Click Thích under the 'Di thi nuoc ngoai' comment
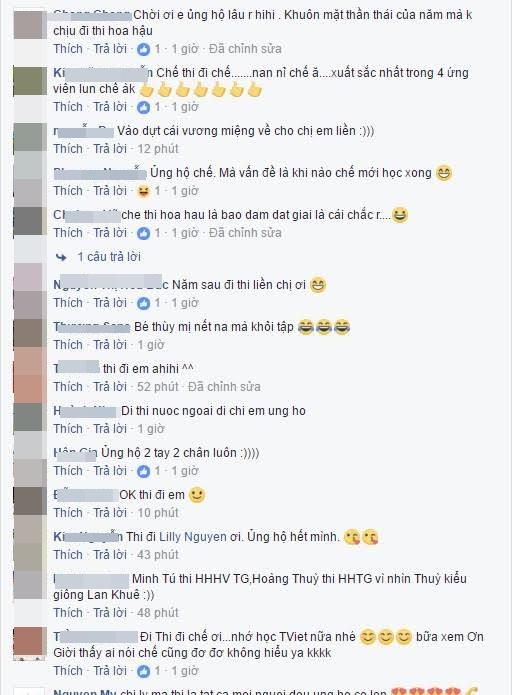The image size is (512, 695). pyautogui.click(x=68, y=429)
